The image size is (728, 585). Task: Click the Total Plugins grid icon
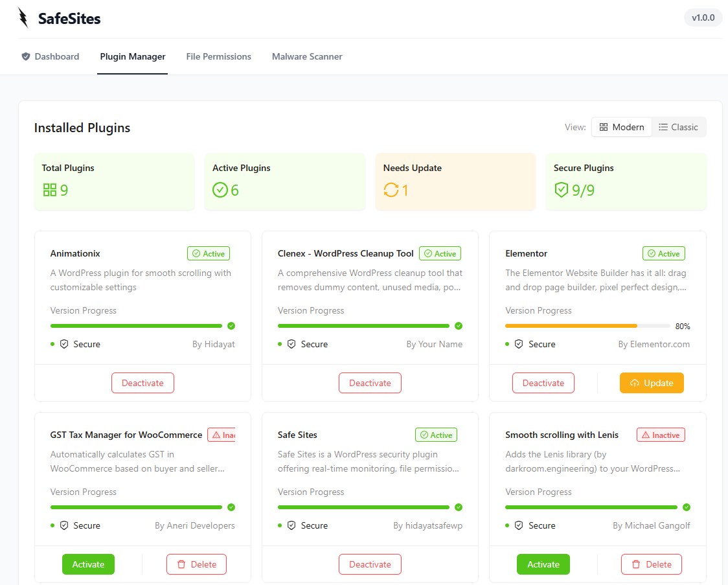coord(50,190)
